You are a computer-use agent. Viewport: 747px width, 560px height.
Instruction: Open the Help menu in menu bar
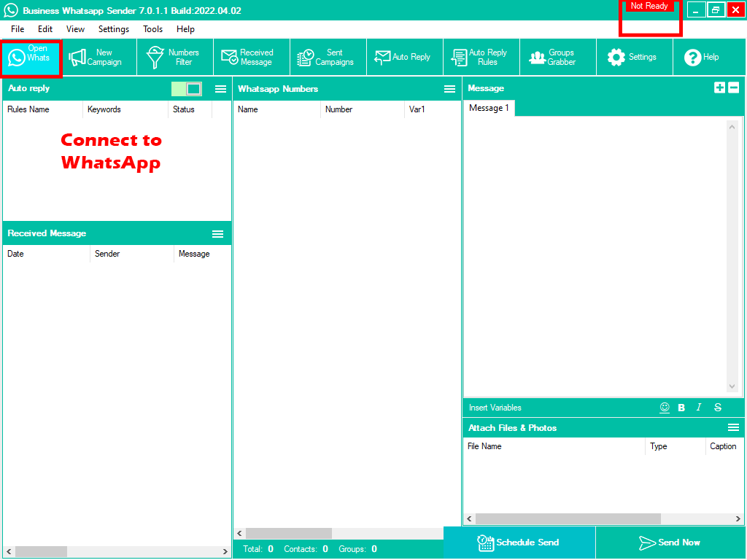coord(185,29)
